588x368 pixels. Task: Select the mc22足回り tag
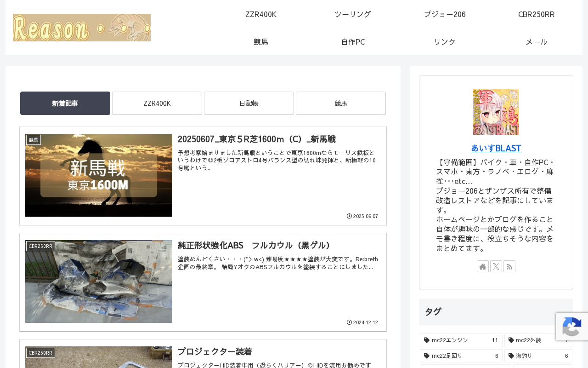pyautogui.click(x=461, y=356)
